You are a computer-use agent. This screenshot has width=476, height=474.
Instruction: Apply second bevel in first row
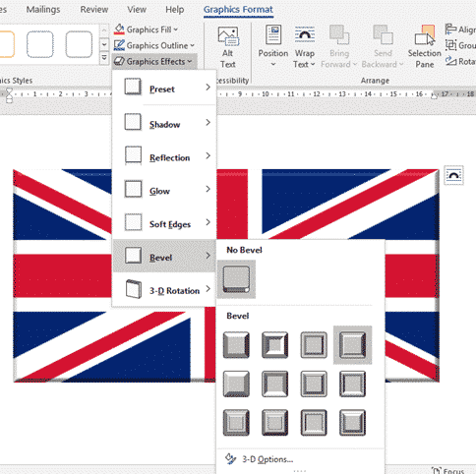point(275,345)
